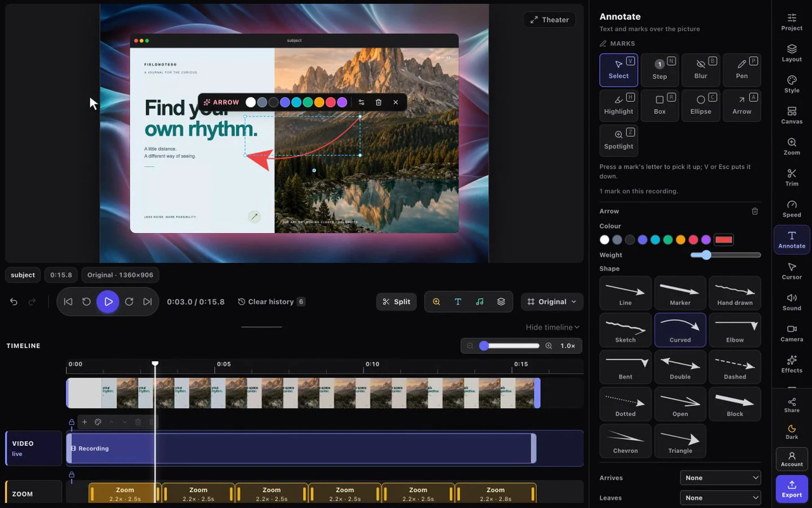Toggle Theater mode

(x=550, y=20)
